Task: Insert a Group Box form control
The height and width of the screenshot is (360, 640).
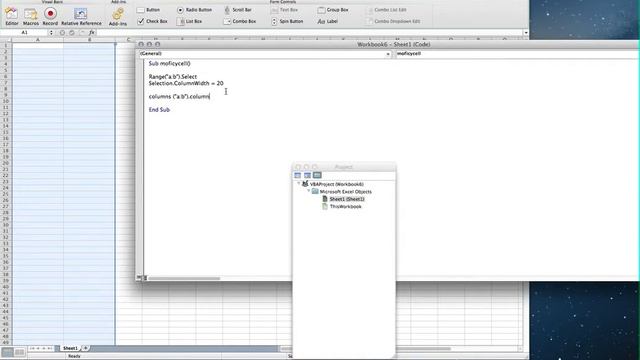Action: pyautogui.click(x=333, y=10)
